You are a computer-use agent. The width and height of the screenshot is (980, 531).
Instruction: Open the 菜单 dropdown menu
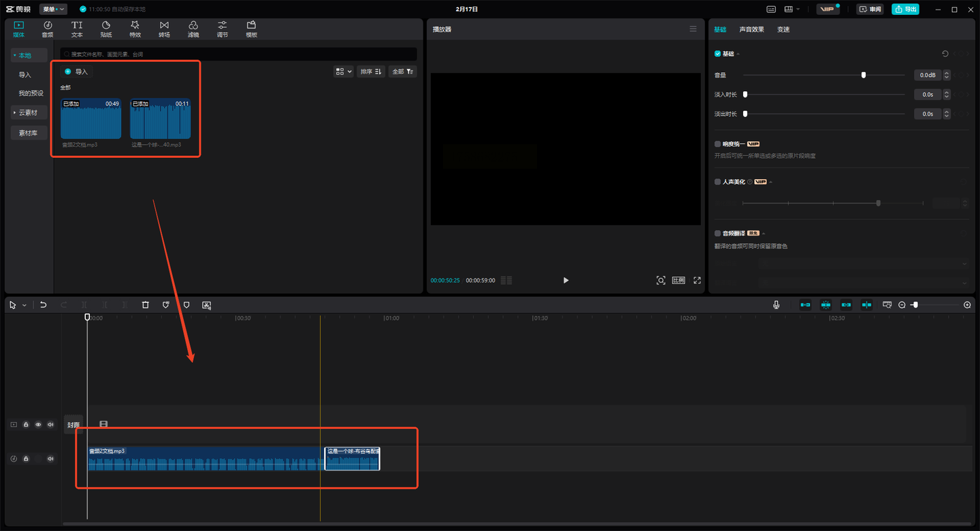(x=53, y=9)
